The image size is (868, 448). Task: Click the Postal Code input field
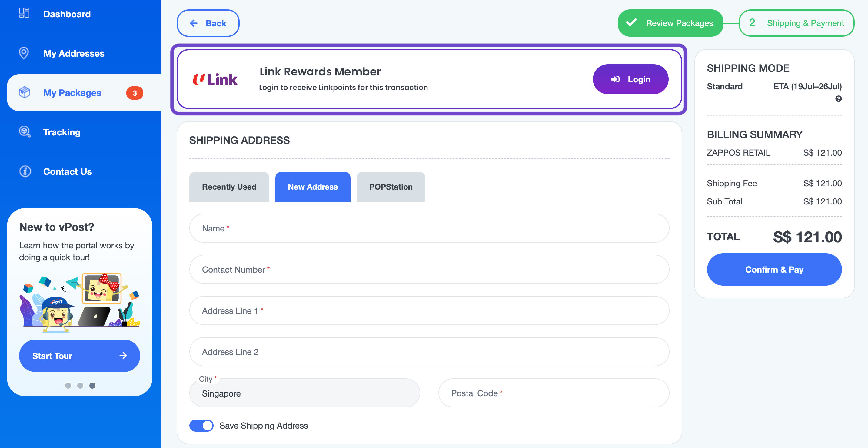pos(553,393)
